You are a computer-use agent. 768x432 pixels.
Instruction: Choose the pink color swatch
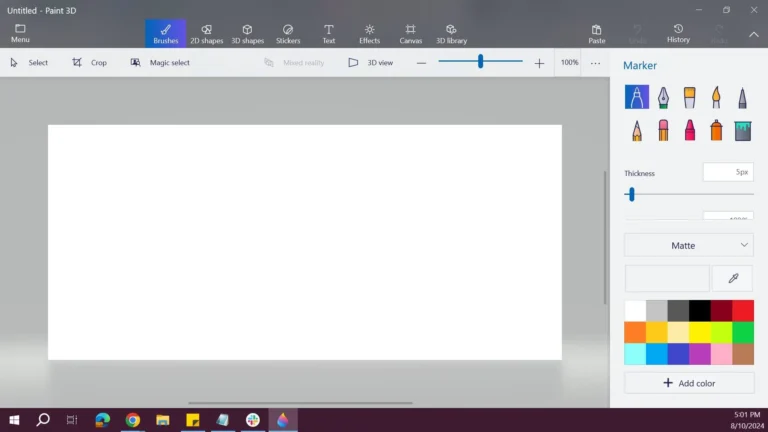tap(721, 354)
